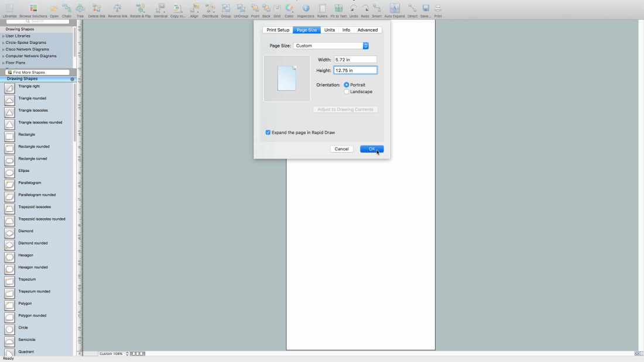Open the Color palette icon
The width and height of the screenshot is (644, 362).
point(289,9)
